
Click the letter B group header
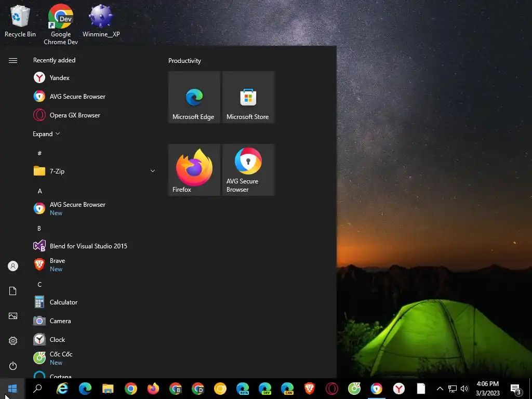[x=39, y=229]
